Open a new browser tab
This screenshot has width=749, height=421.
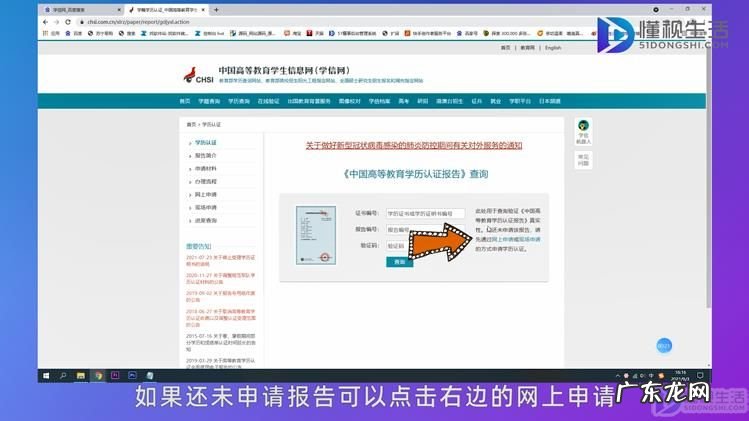tap(216, 10)
